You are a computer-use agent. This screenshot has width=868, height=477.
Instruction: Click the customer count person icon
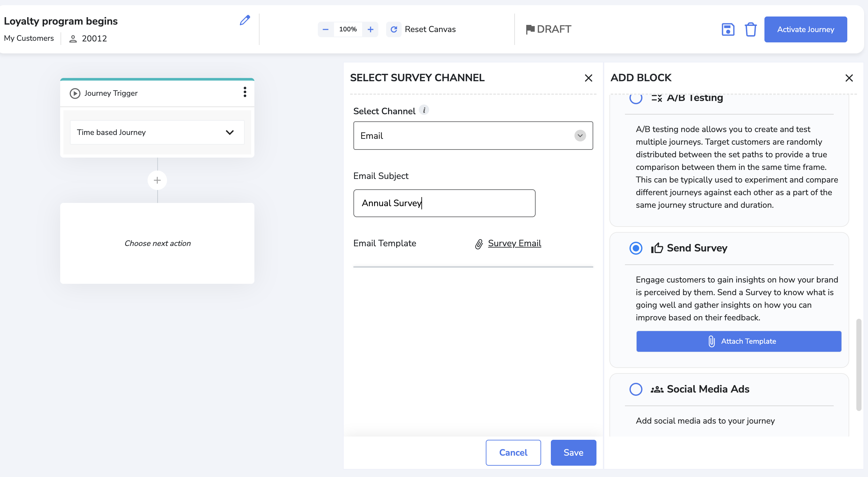coord(73,39)
